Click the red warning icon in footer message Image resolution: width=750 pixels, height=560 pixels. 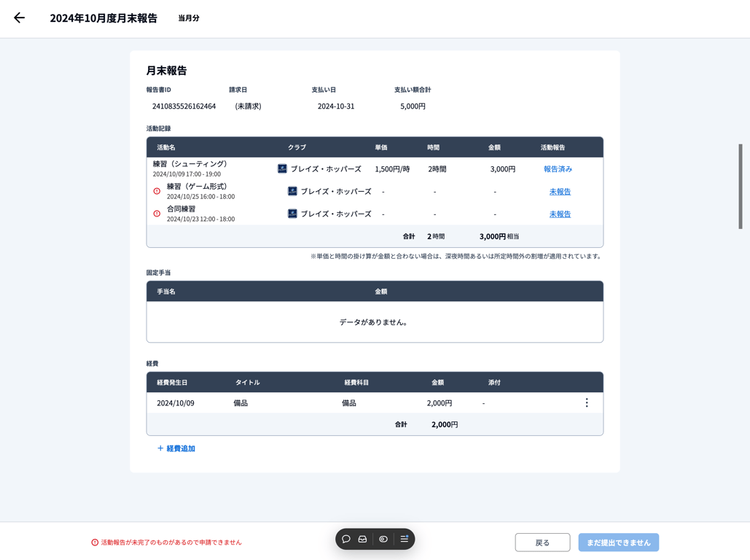pyautogui.click(x=95, y=542)
